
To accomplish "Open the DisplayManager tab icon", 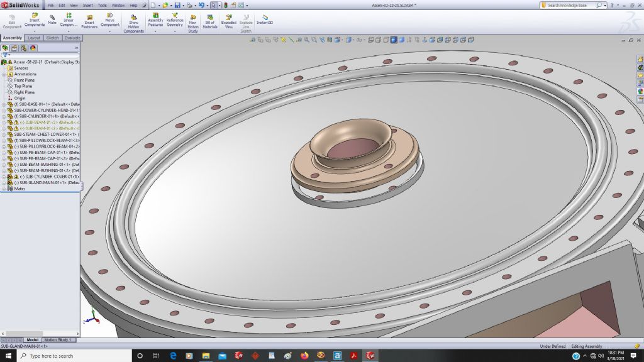I will point(33,48).
